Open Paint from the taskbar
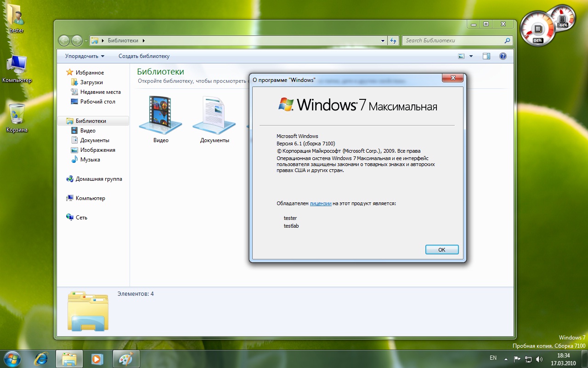Screen dimensions: 588x368 pyautogui.click(x=125, y=359)
